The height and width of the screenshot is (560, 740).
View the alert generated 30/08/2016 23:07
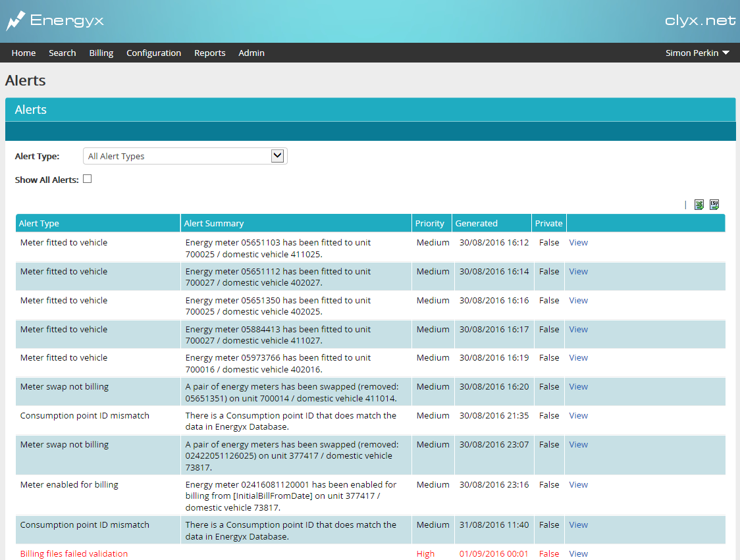coord(578,444)
